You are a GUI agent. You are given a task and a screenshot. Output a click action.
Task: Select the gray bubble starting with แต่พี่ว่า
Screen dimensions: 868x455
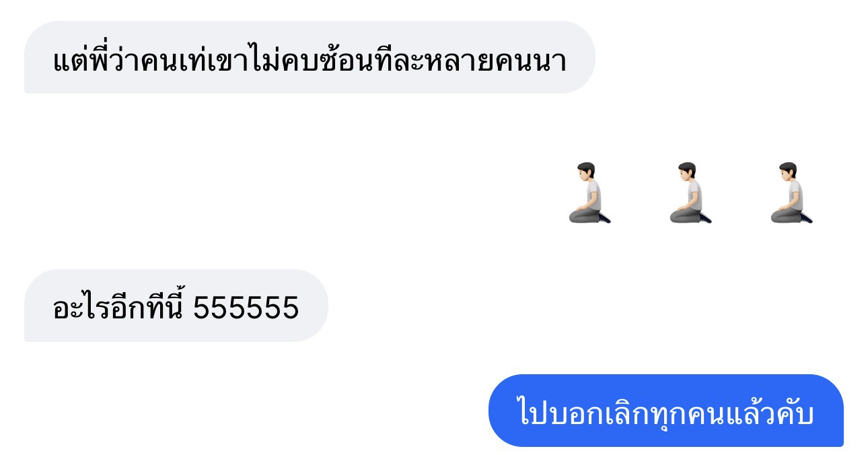coord(310,57)
